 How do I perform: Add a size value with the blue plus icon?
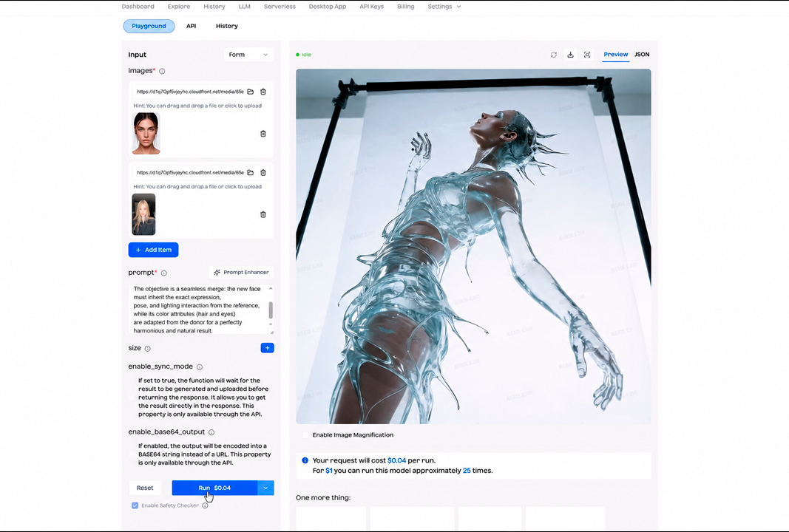[x=267, y=348]
